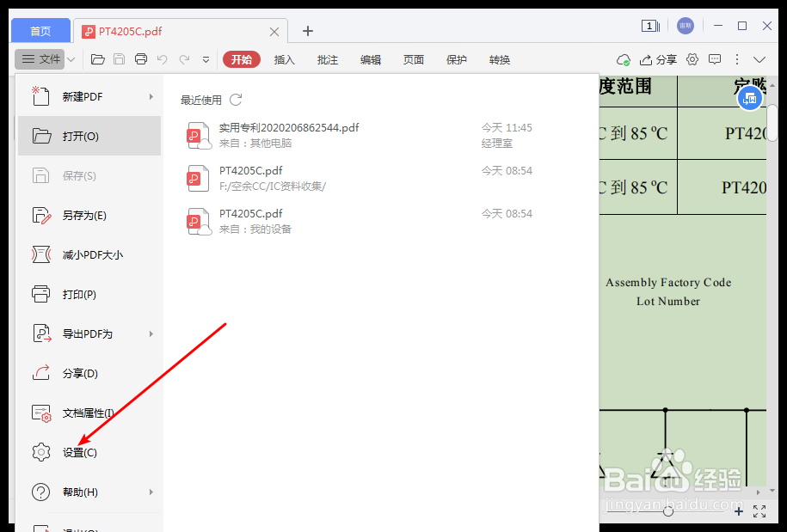Click the print toolbar icon

pos(141,59)
